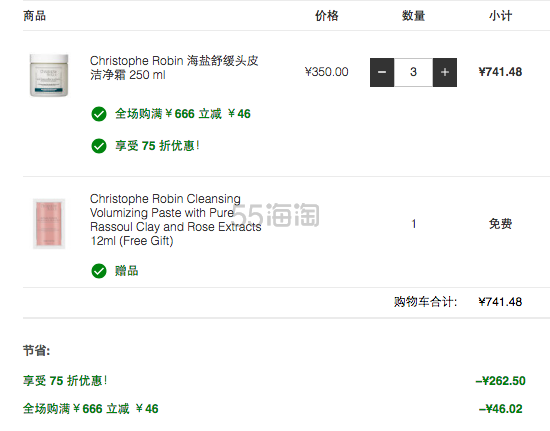The image size is (550, 431).
Task: Click the 数量 column header
Action: pos(413,16)
